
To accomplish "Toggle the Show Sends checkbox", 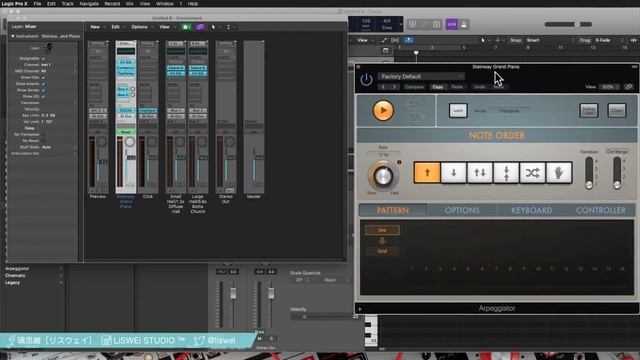I will tap(43, 90).
